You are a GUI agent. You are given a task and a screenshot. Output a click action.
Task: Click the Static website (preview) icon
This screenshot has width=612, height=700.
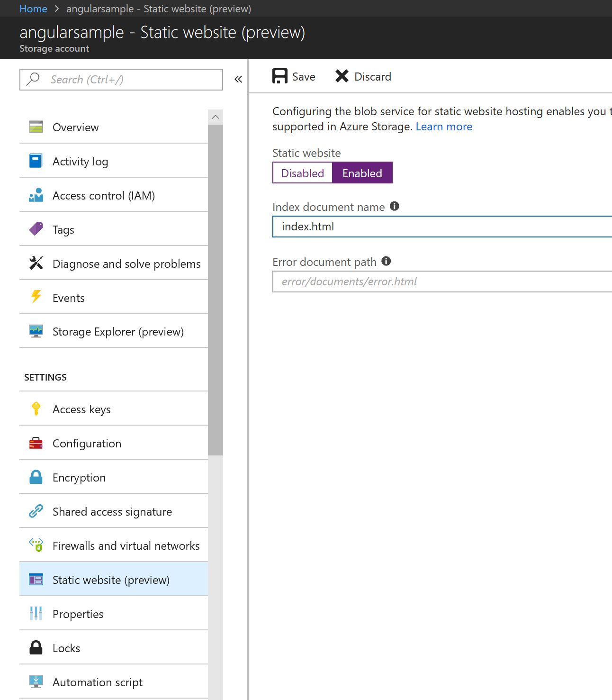pyautogui.click(x=36, y=580)
